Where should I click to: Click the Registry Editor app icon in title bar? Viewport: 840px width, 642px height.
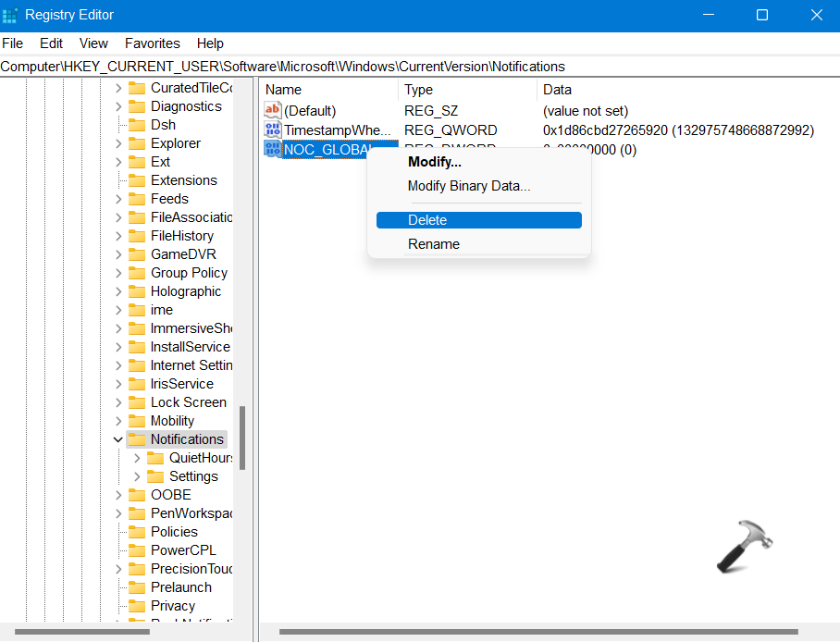click(x=10, y=16)
